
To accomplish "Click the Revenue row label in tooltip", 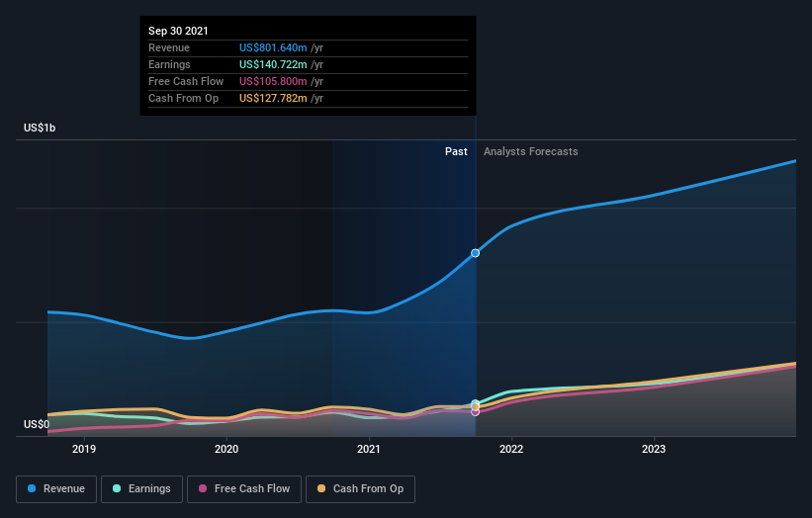I will click(x=169, y=47).
